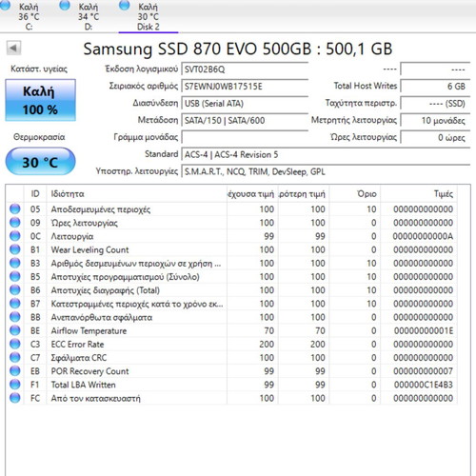Click raw value 000000C1E4B3 for Total LBA Written
This screenshot has height=476, width=476.
424,385
